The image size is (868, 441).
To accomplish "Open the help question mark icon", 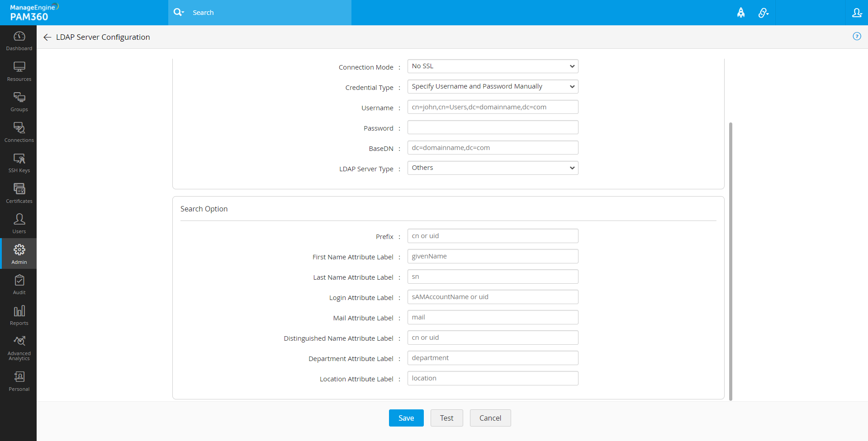I will 857,37.
